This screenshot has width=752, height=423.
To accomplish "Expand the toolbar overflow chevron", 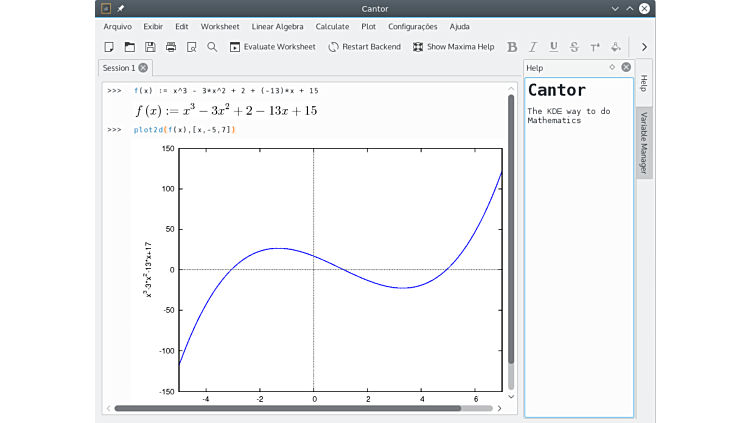I will pyautogui.click(x=644, y=47).
